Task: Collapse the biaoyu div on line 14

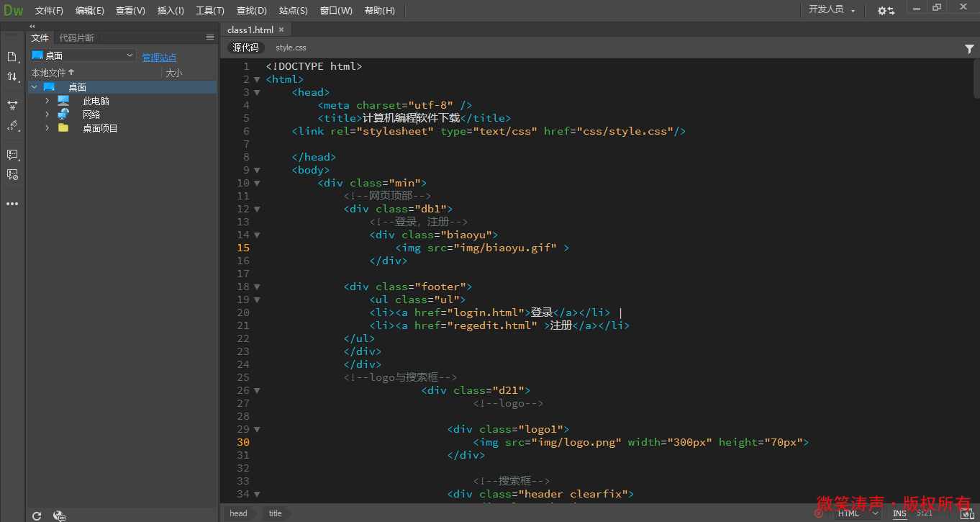Action: tap(257, 235)
